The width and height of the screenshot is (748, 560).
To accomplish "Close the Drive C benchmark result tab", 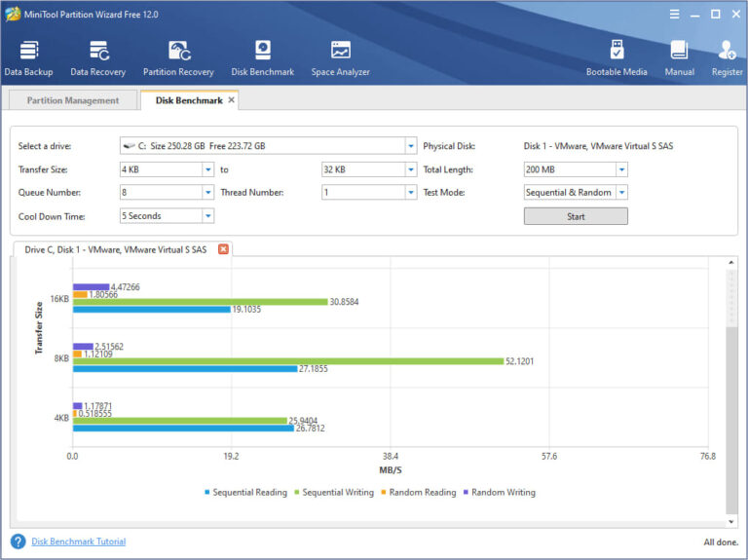I will click(223, 249).
